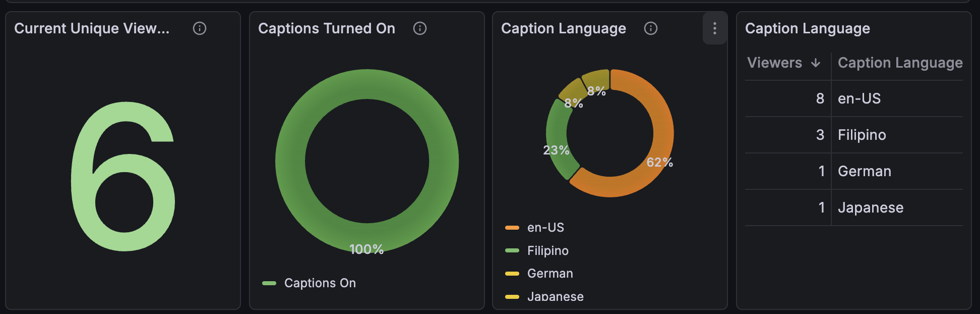Sort table by Caption Language column header

pos(900,63)
